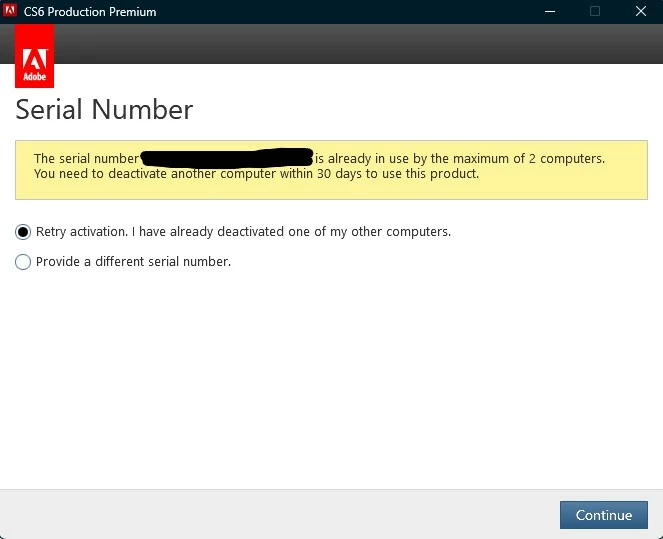Click the red Adobe logo

click(34, 56)
